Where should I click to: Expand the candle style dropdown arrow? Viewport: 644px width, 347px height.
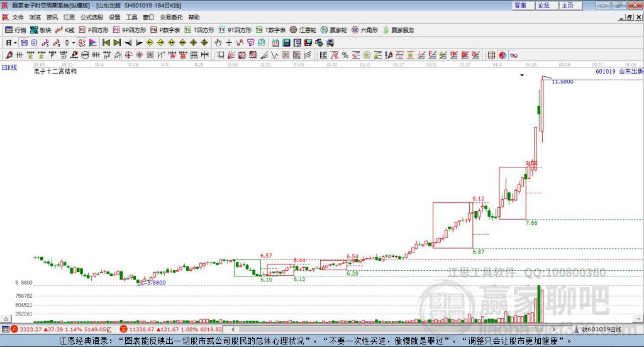[73, 43]
